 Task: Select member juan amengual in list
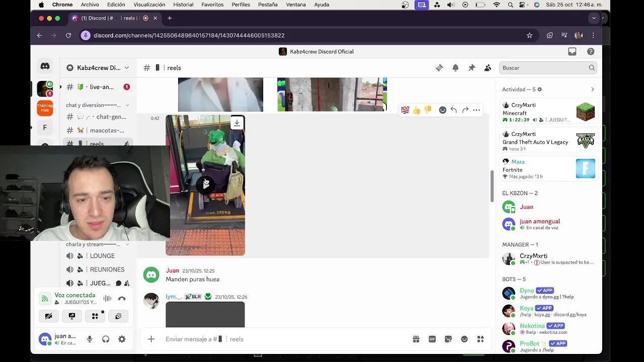point(548,224)
